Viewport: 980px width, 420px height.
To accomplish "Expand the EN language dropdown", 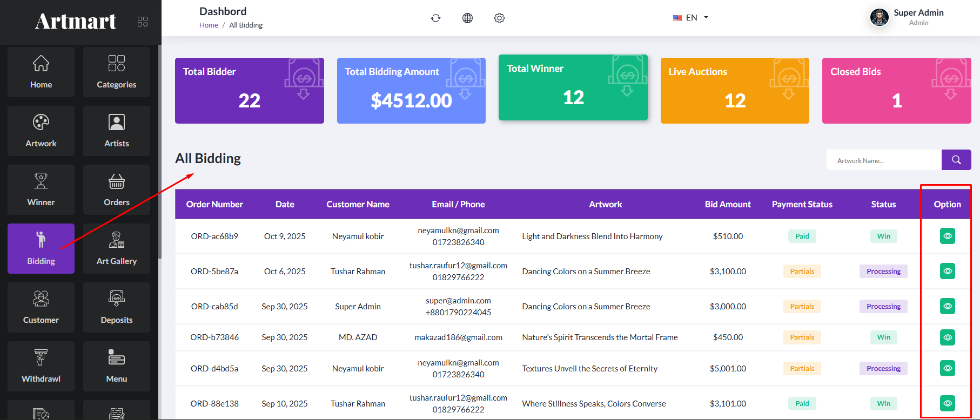I will click(691, 18).
